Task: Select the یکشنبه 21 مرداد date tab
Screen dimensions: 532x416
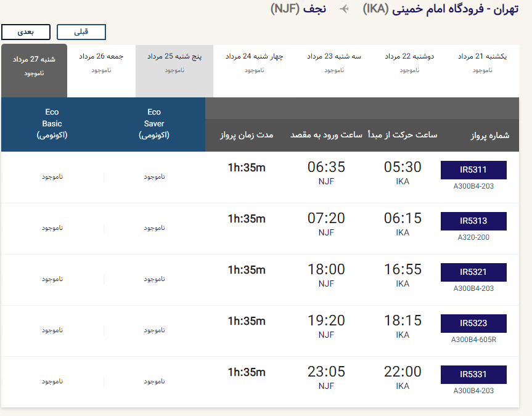Action: [x=483, y=71]
